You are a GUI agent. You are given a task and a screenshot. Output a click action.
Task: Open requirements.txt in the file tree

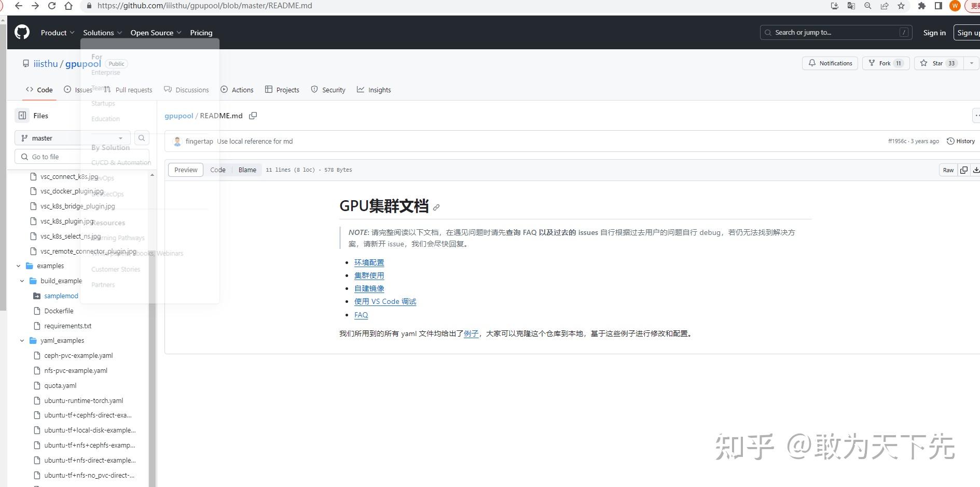click(68, 326)
